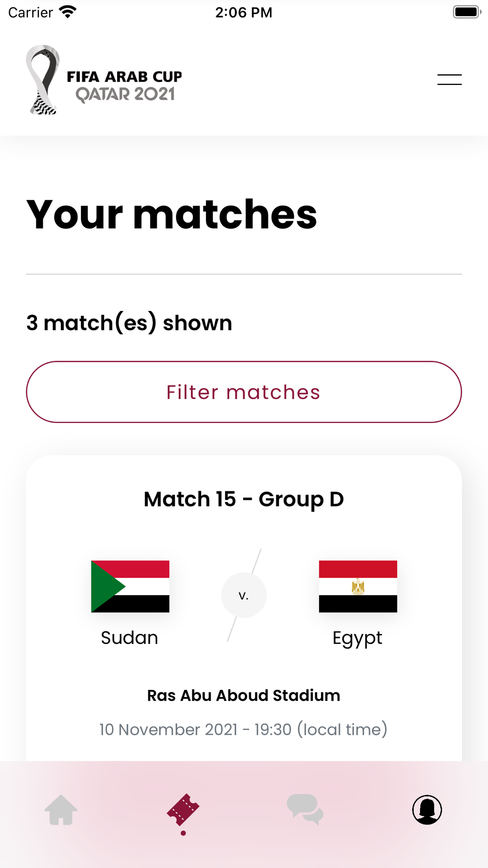488x868 pixels.
Task: Tap the Egypt flag
Action: click(358, 586)
